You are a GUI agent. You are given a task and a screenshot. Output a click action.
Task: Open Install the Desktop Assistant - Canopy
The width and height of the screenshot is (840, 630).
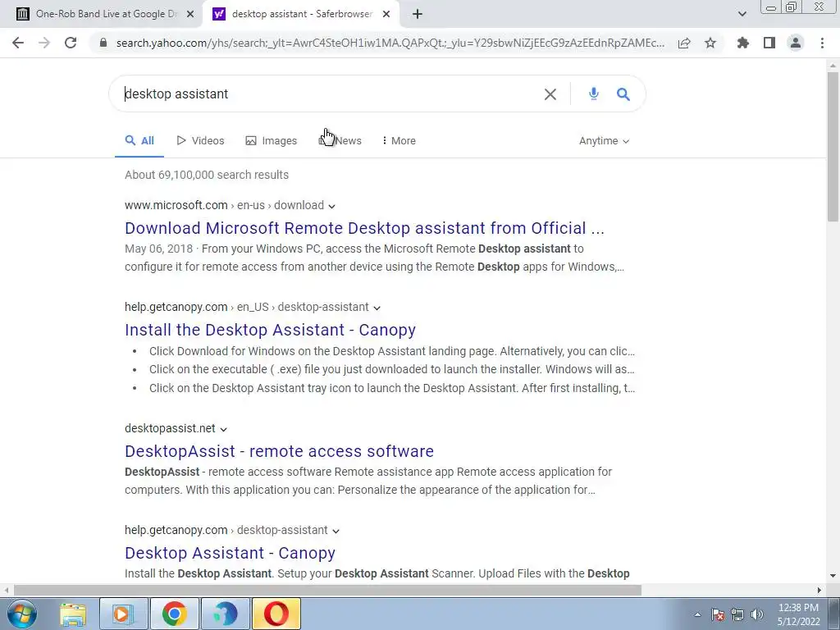270,330
